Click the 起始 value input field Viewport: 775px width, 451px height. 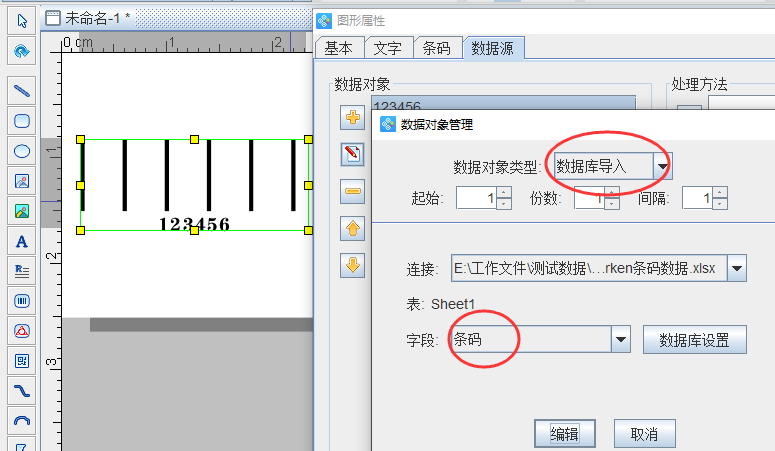coord(476,198)
